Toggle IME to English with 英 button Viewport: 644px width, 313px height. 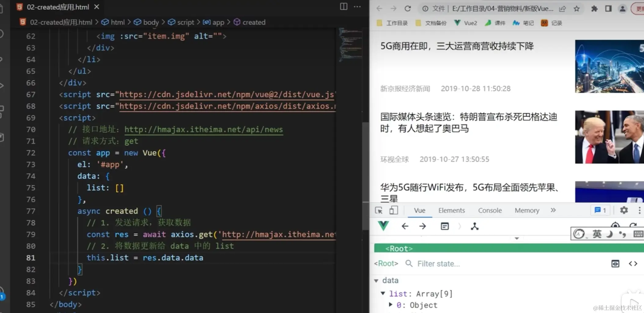(597, 234)
